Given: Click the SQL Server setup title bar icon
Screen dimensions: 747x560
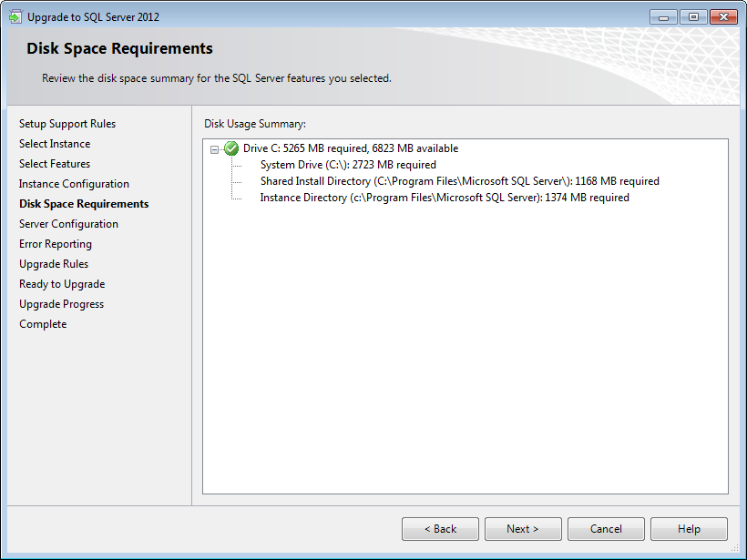Looking at the screenshot, I should [x=15, y=17].
